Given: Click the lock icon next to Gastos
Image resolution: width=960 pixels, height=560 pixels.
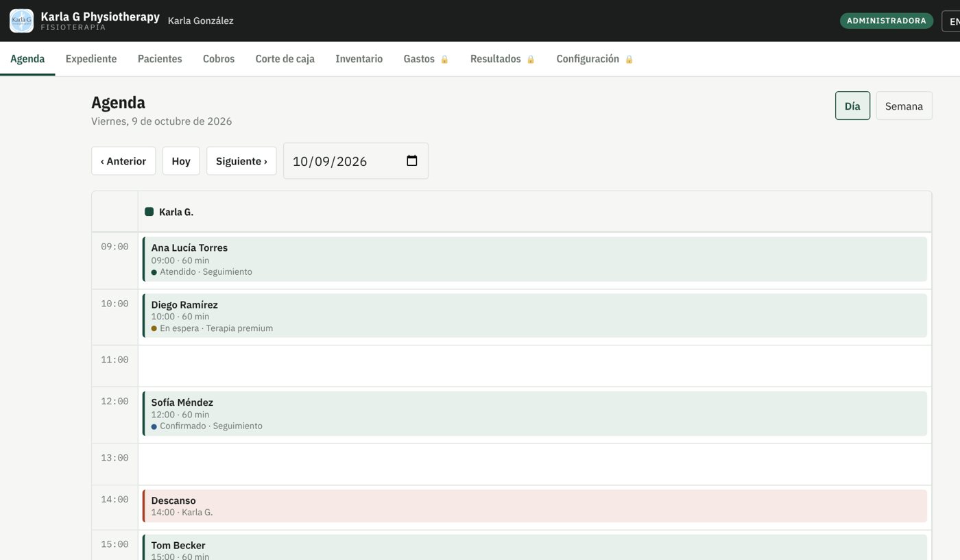Looking at the screenshot, I should tap(444, 60).
